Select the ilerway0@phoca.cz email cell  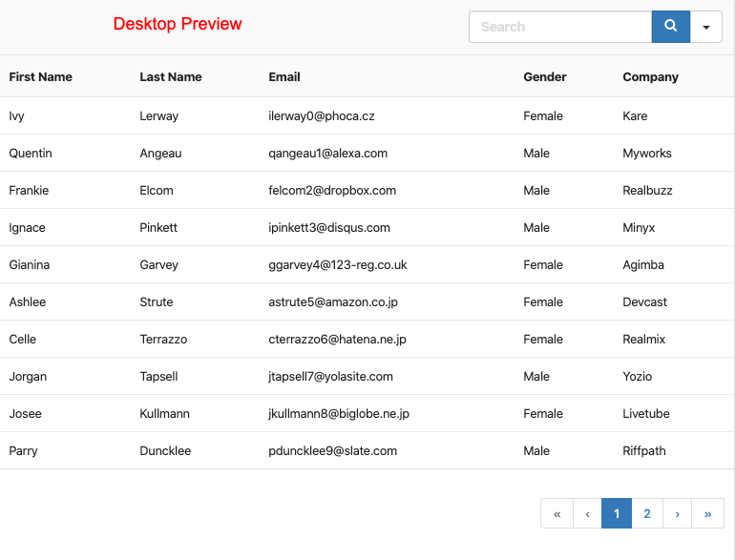[x=322, y=116]
